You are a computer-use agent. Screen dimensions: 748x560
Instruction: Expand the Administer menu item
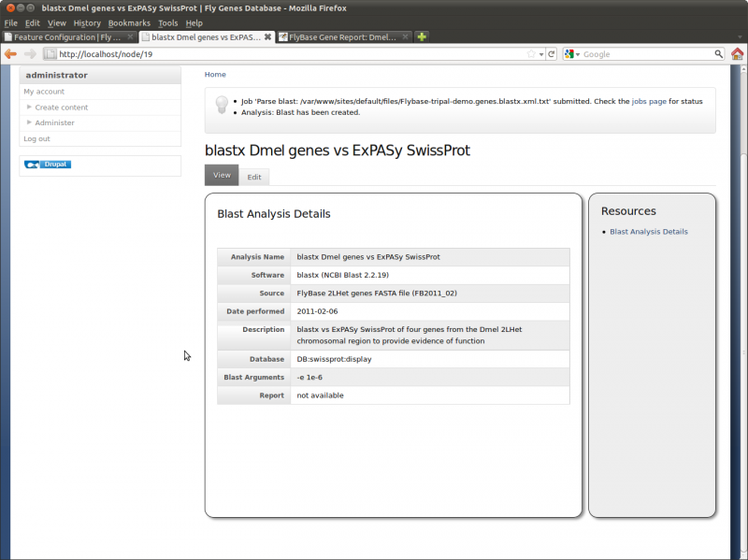[x=54, y=122]
